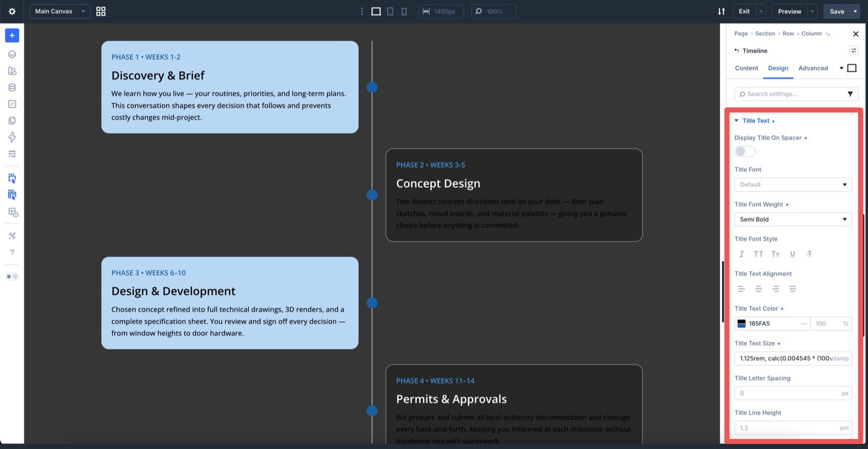Open the lightning bolt icon in left sidebar
The width and height of the screenshot is (868, 449).
click(x=12, y=137)
